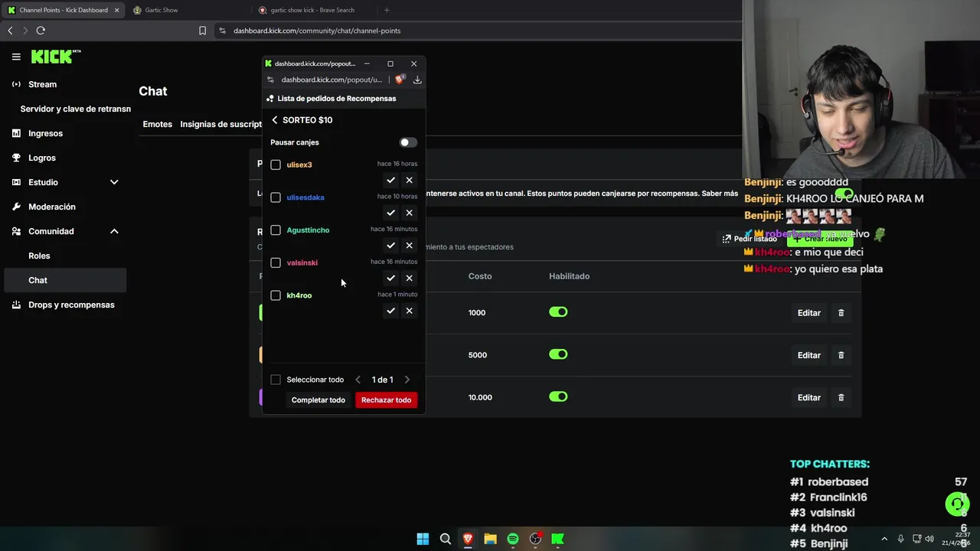
Task: Go to next page of redemptions
Action: coord(407,380)
